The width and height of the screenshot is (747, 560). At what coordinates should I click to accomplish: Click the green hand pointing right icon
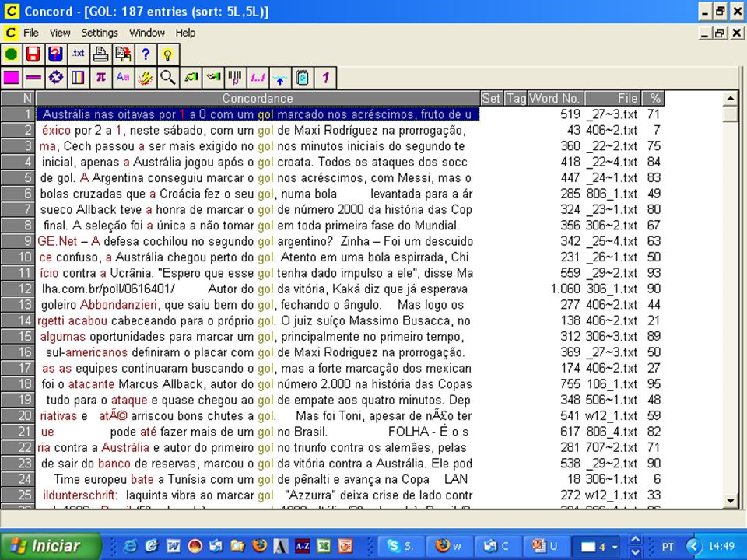[x=191, y=77]
